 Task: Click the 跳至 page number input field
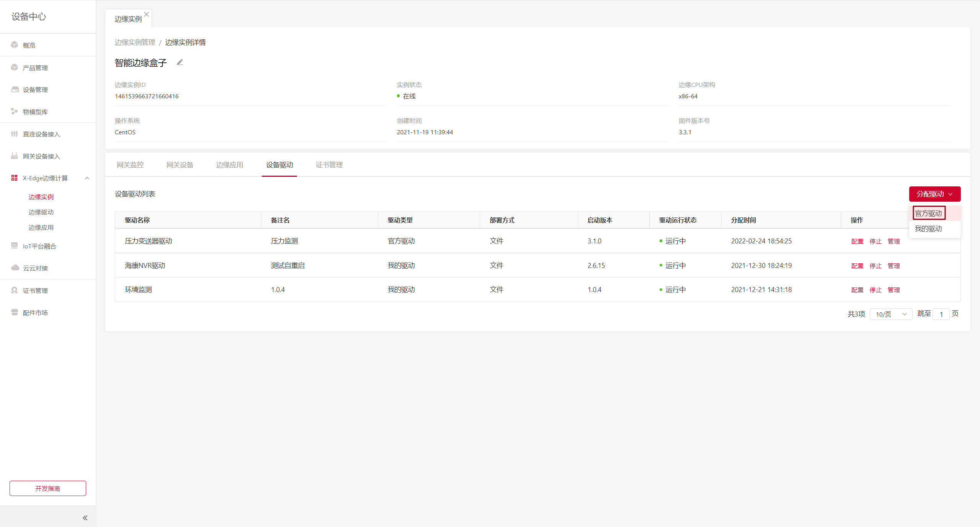941,314
